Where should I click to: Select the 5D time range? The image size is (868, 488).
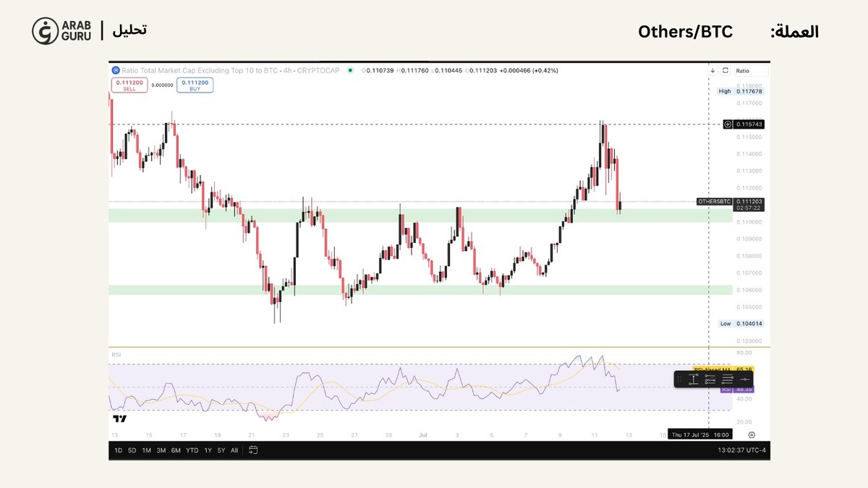coord(132,450)
